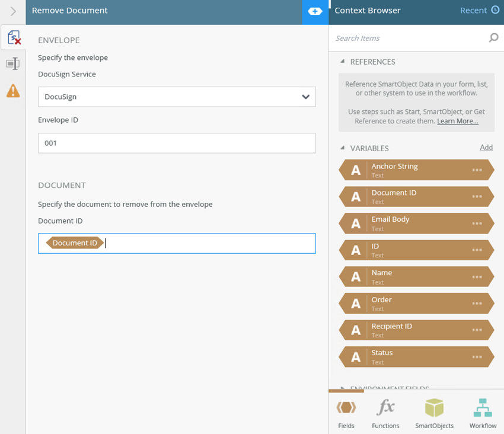Collapse the Variables section
The image size is (504, 434).
click(343, 148)
